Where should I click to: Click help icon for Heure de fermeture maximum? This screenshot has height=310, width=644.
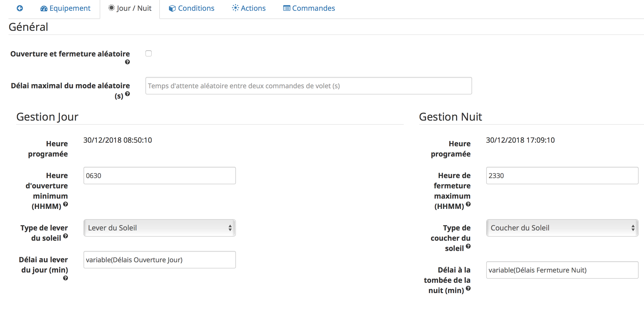click(468, 204)
